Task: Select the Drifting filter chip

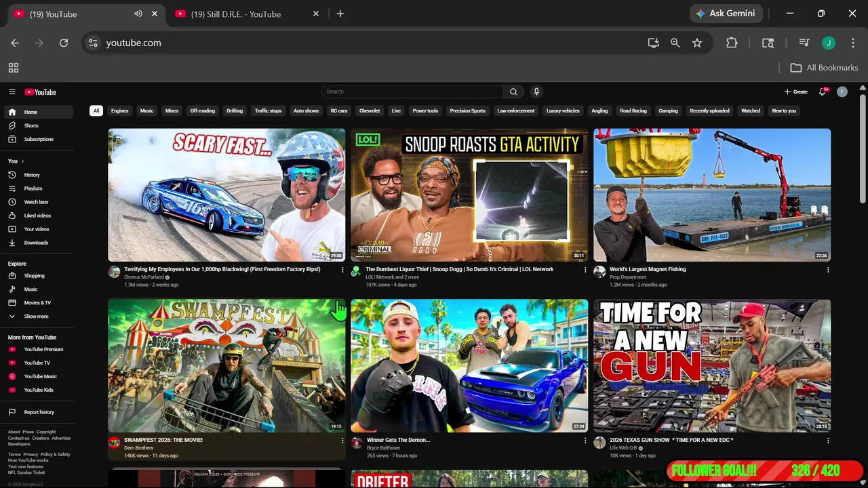Action: point(235,110)
